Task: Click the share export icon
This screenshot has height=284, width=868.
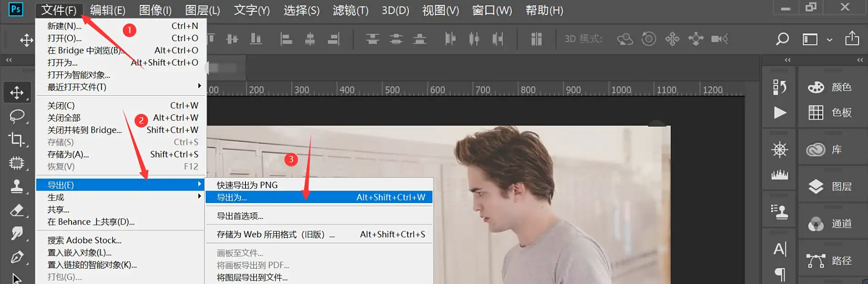Action: [852, 39]
